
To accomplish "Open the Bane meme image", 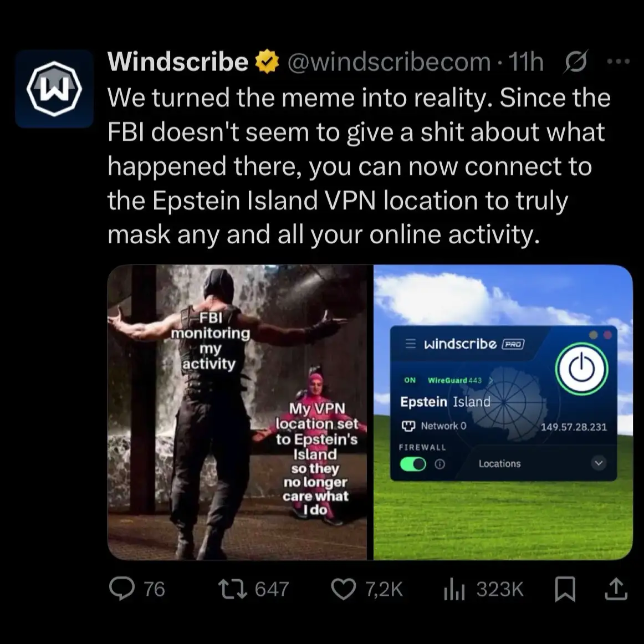I will [237, 412].
